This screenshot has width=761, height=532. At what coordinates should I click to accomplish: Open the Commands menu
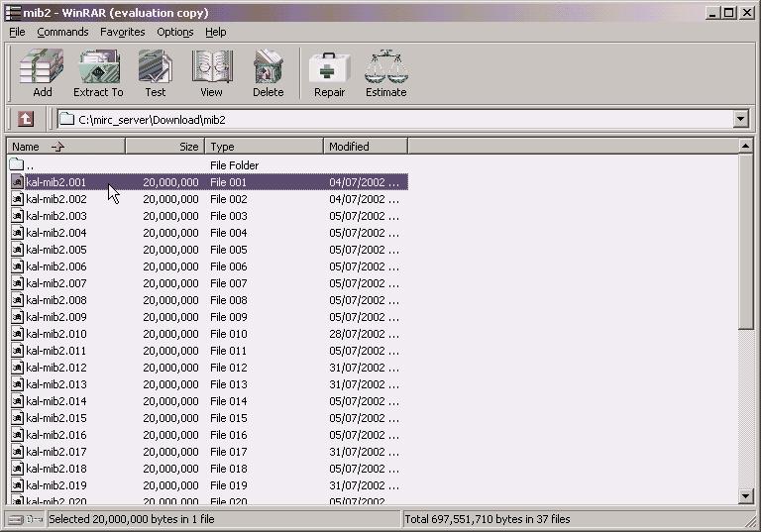click(x=62, y=32)
